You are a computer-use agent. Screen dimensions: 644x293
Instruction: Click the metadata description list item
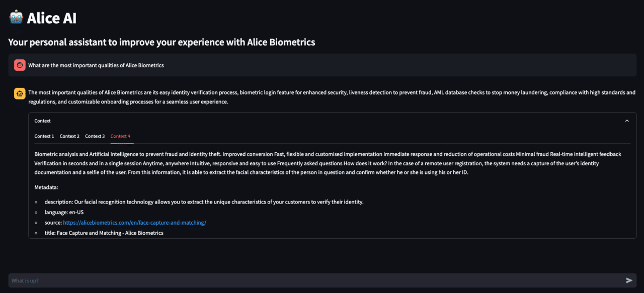(x=204, y=202)
